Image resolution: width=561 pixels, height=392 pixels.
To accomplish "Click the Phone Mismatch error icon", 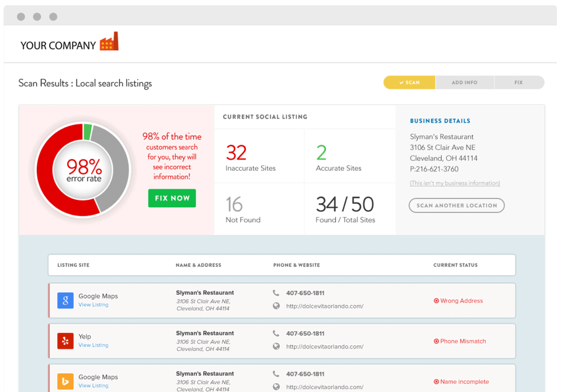I will coord(436,341).
